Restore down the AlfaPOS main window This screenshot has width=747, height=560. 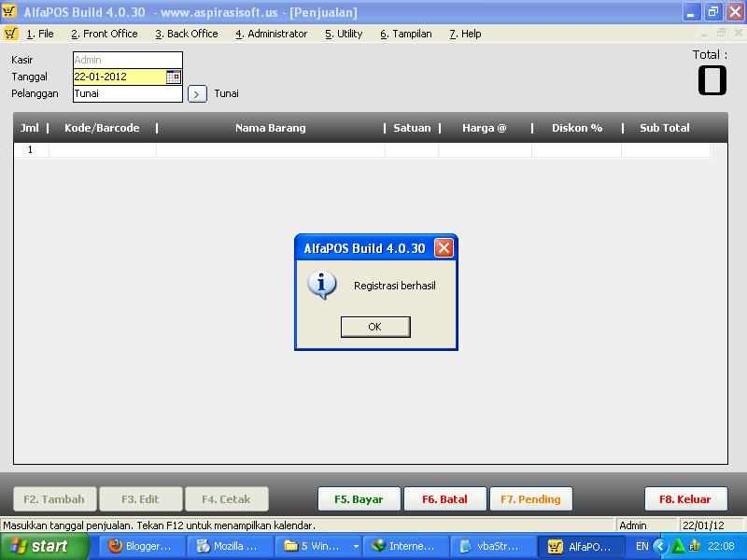pyautogui.click(x=713, y=12)
